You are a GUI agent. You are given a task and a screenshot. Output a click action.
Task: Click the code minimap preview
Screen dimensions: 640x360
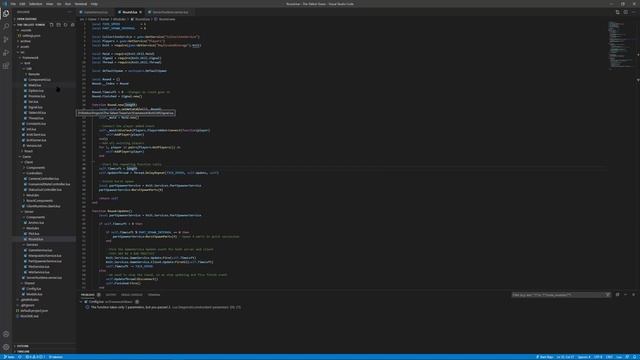pos(620,45)
